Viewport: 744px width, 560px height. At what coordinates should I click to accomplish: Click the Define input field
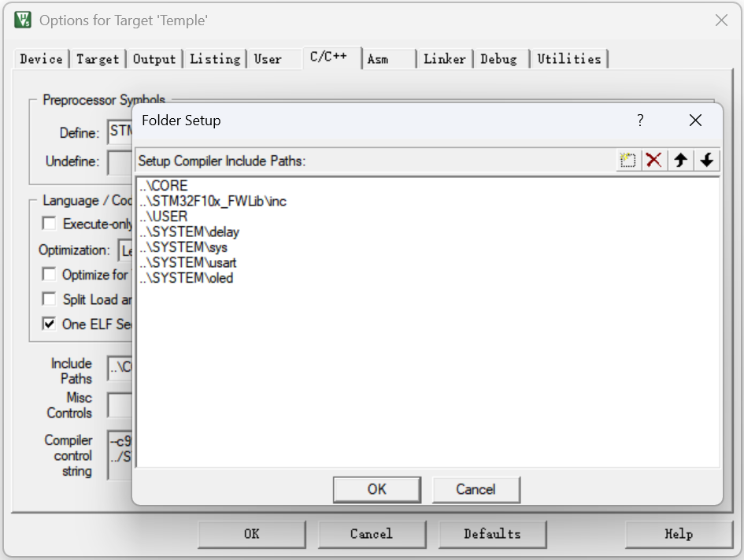[x=120, y=132]
